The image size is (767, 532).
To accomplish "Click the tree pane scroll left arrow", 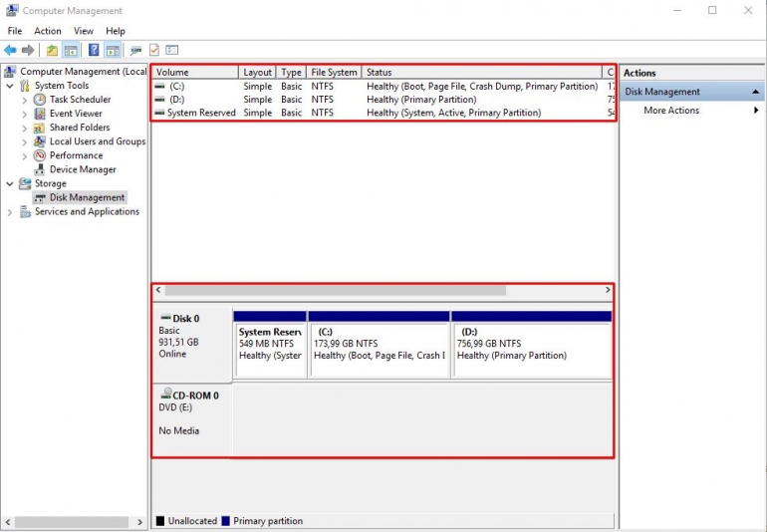I will coord(7,522).
